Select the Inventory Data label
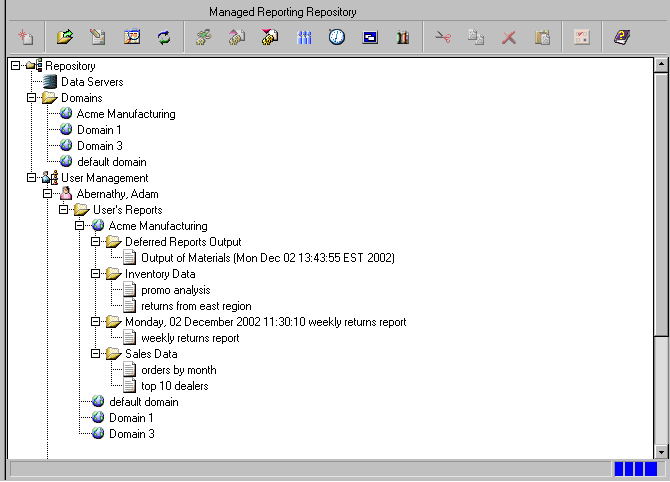This screenshot has width=670, height=482. [160, 274]
